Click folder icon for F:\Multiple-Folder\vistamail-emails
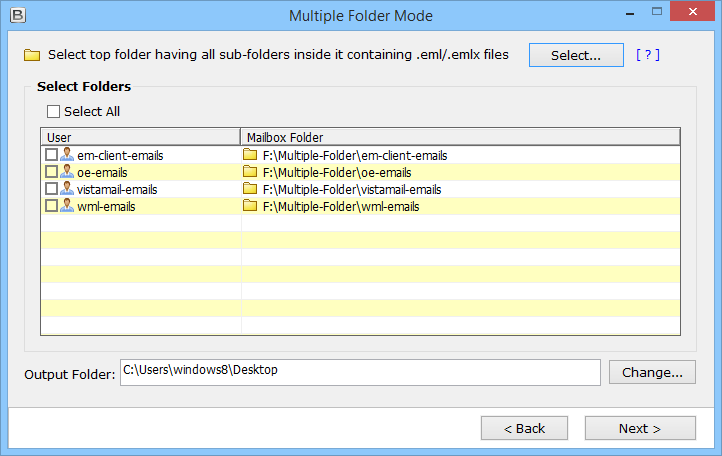722x456 pixels. pos(250,188)
